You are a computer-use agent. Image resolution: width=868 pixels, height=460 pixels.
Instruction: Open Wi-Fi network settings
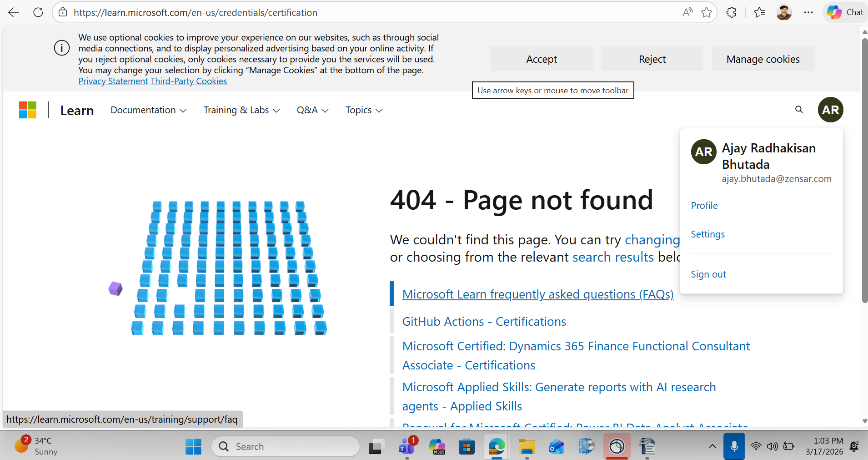756,446
